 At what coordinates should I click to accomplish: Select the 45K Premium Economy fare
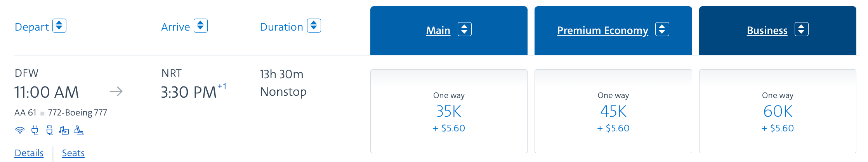(x=613, y=111)
